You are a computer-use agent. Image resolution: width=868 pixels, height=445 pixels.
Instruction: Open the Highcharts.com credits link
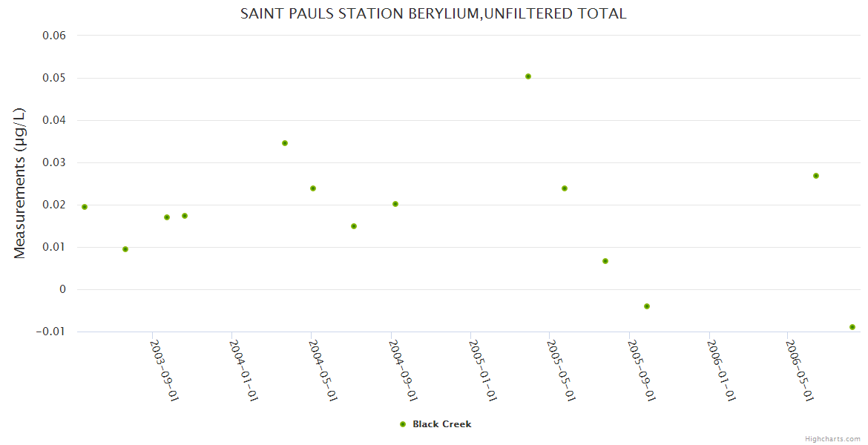point(832,438)
